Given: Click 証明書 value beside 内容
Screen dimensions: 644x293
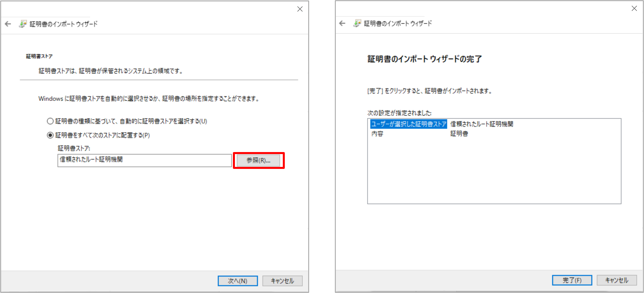Looking at the screenshot, I should [459, 134].
